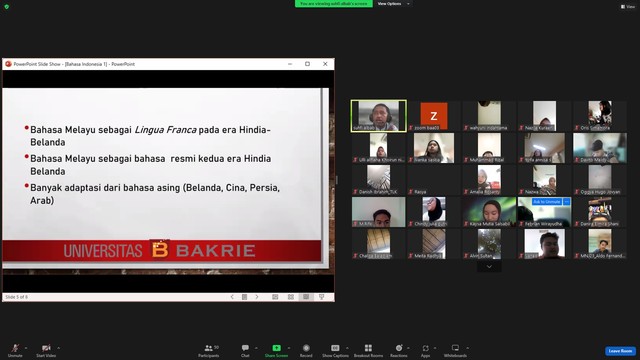Select Danish Ibrahim_TLK's video tile
The image size is (640, 360).
coord(378,180)
